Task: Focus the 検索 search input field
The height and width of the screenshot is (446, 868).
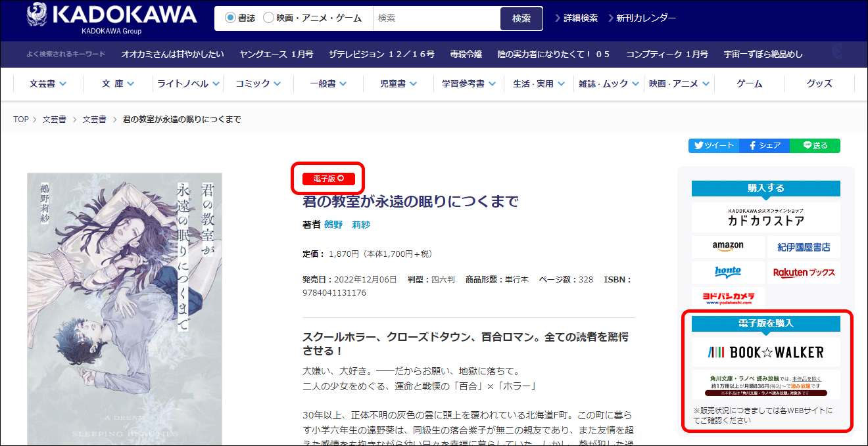Action: pyautogui.click(x=436, y=18)
